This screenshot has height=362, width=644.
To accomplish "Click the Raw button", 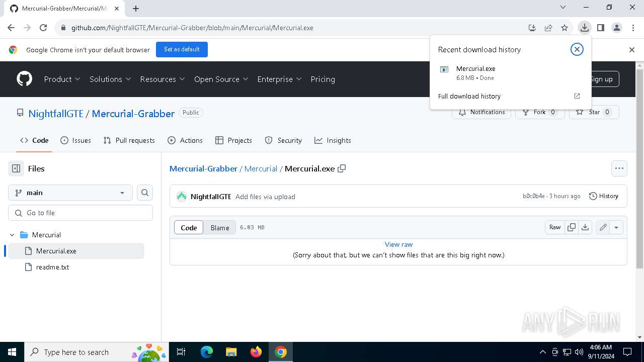I will (x=555, y=227).
